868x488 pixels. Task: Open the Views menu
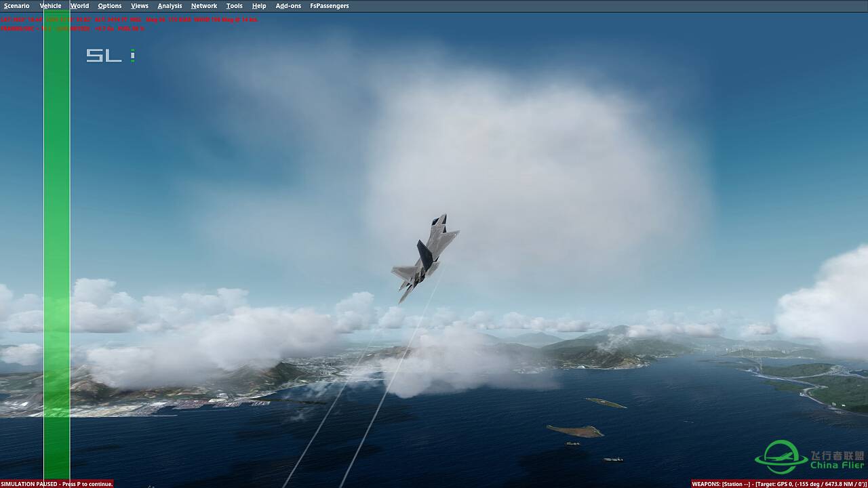[140, 6]
